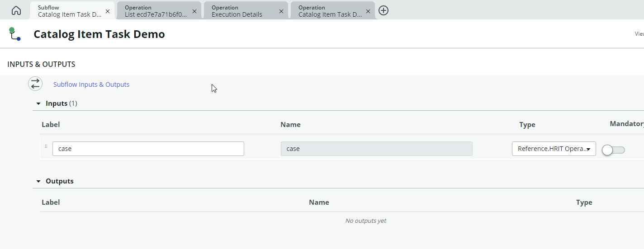
Task: Click the drag handle of the case input row
Action: [46, 146]
